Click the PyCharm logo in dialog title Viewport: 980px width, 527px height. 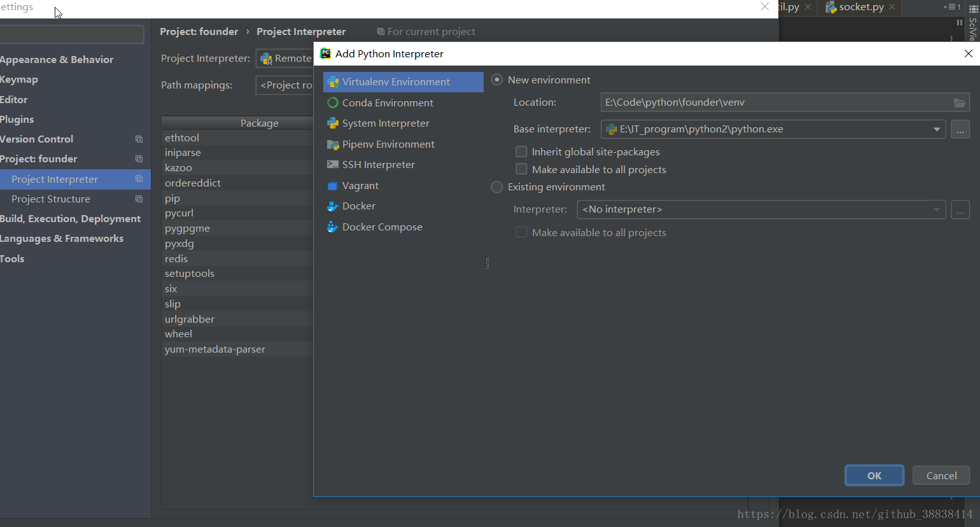click(325, 53)
